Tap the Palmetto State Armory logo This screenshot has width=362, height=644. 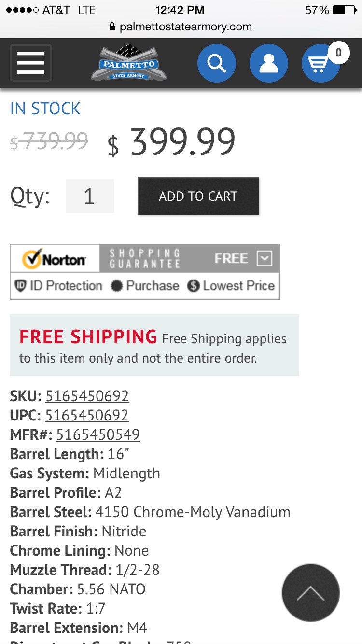[x=128, y=63]
